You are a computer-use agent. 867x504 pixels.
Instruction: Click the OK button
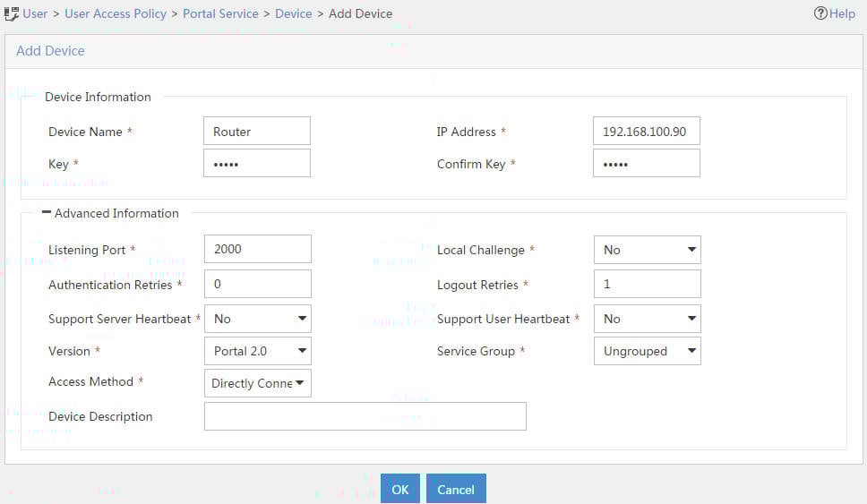point(400,489)
